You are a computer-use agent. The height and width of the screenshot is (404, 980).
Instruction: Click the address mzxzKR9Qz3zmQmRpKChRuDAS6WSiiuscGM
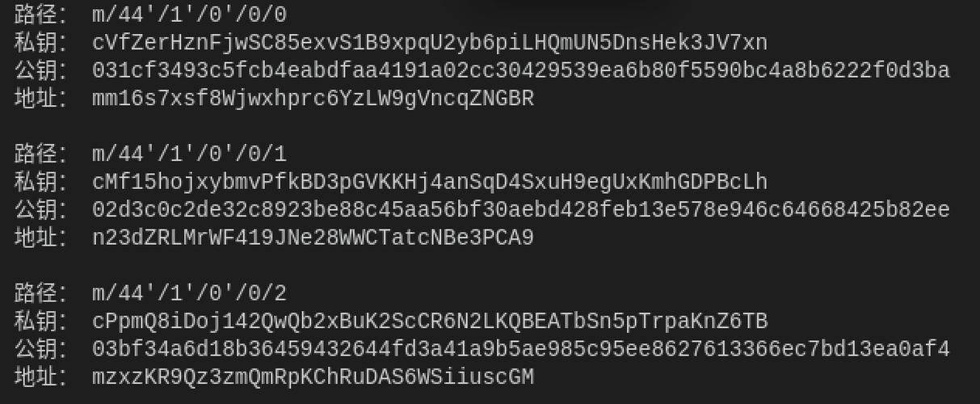point(313,377)
